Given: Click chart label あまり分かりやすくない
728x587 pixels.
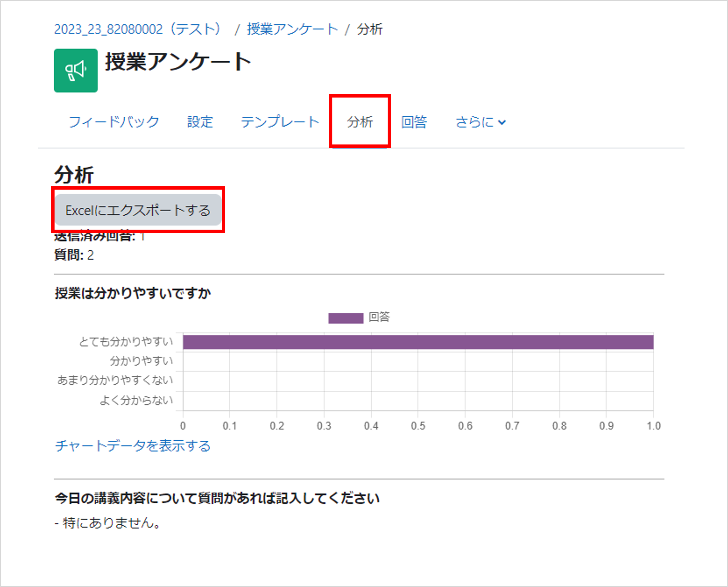Looking at the screenshot, I should [115, 380].
